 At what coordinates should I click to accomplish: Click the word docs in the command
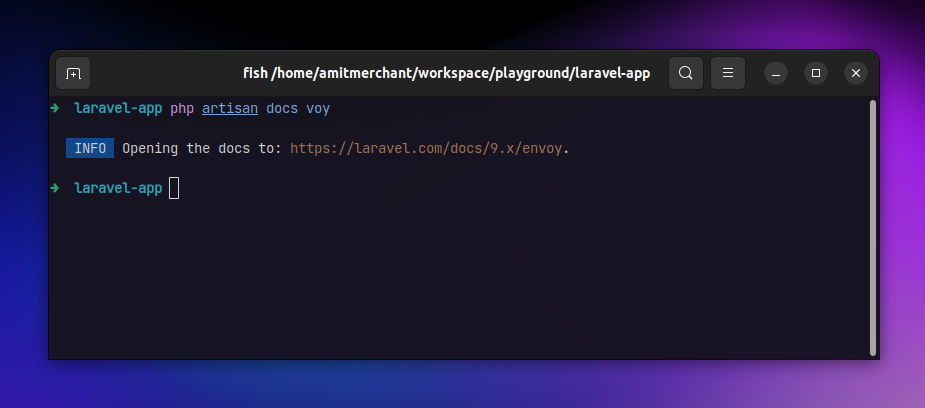click(282, 108)
